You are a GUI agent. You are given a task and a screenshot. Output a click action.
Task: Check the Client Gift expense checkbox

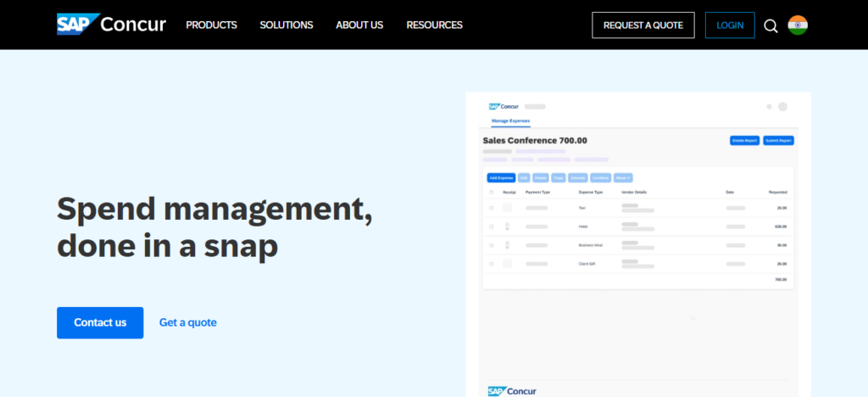pos(491,264)
